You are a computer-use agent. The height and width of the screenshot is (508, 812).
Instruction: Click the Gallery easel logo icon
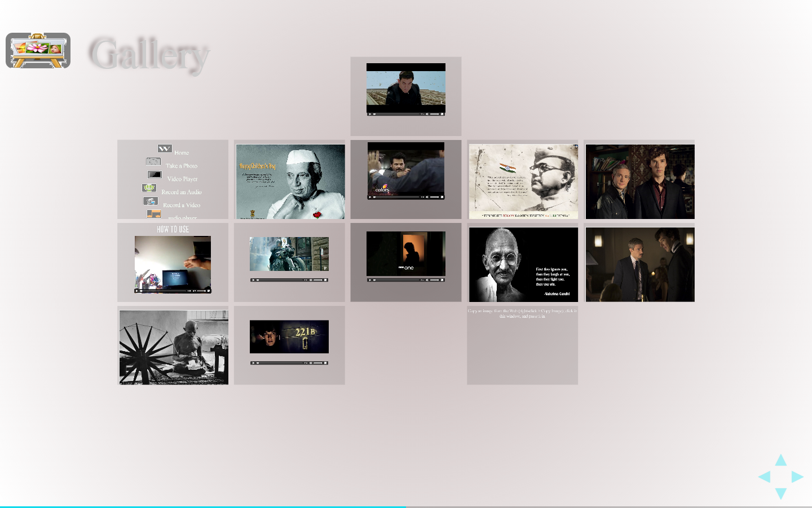click(38, 50)
